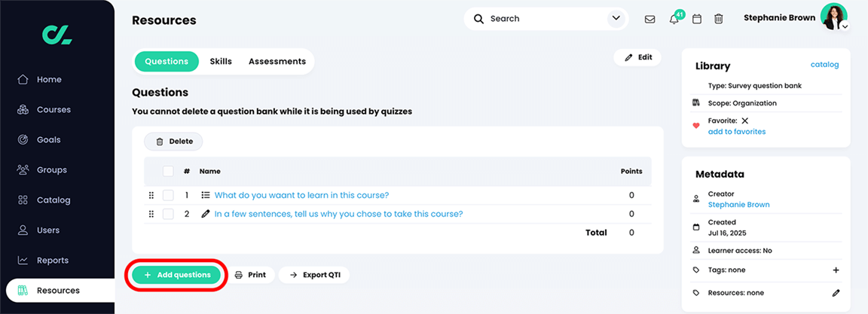Open Stephanie Brown creator link
This screenshot has width=868, height=314.
point(738,205)
